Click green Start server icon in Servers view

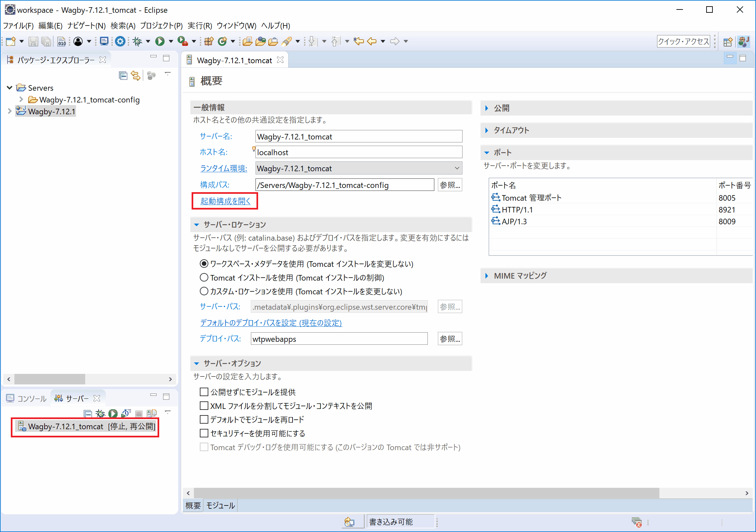(x=113, y=413)
